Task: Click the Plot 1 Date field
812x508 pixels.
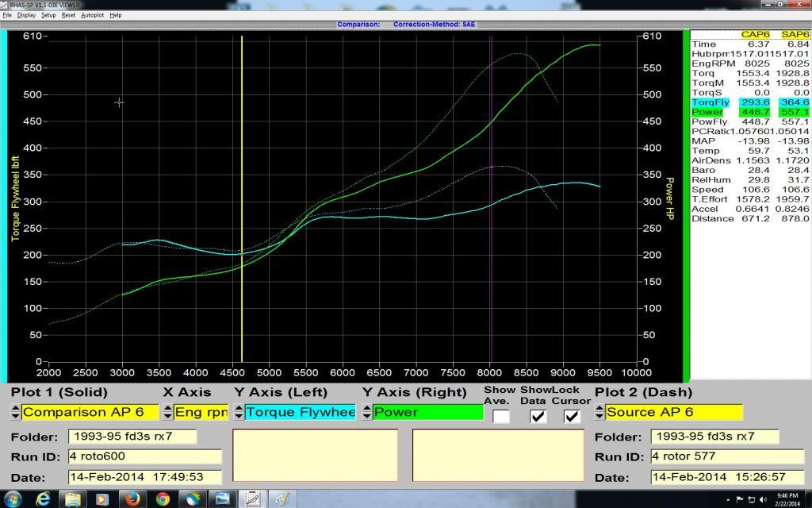Action: [x=145, y=477]
